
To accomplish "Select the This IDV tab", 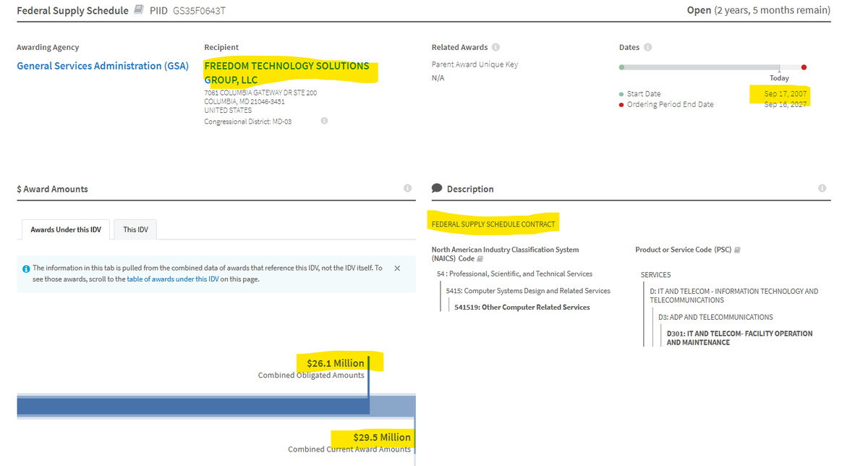I will 135,229.
